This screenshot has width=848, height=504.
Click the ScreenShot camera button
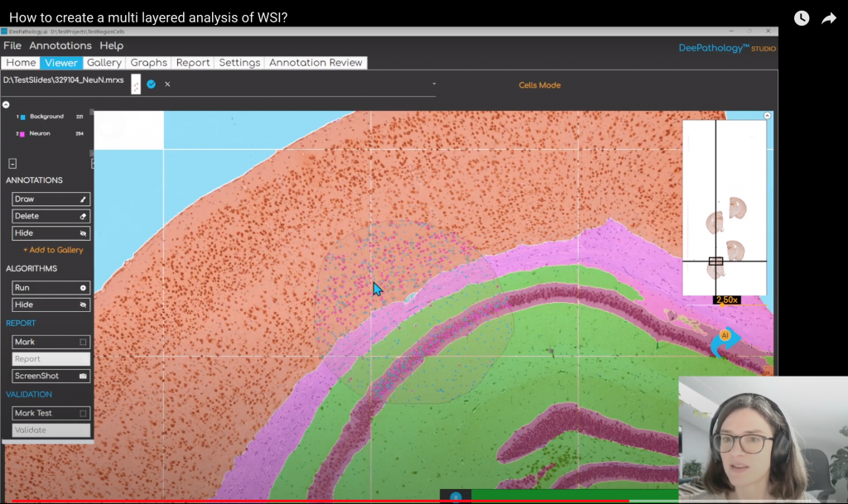[x=51, y=376]
